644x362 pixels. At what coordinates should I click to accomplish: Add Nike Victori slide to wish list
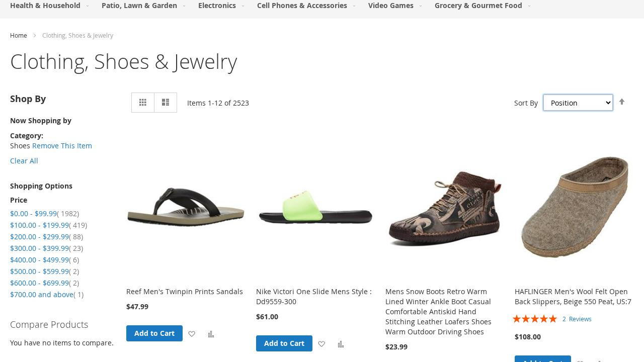click(321, 344)
